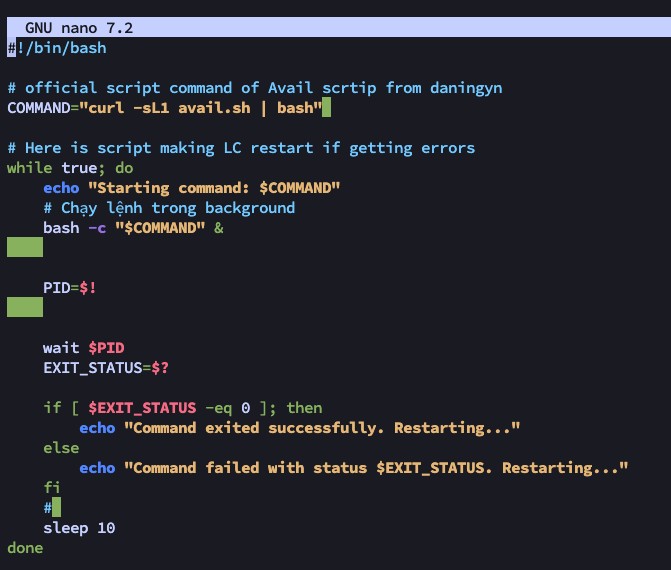
Task: Click the 'Command exited successfully. Restarting...' echo line
Action: coord(300,428)
